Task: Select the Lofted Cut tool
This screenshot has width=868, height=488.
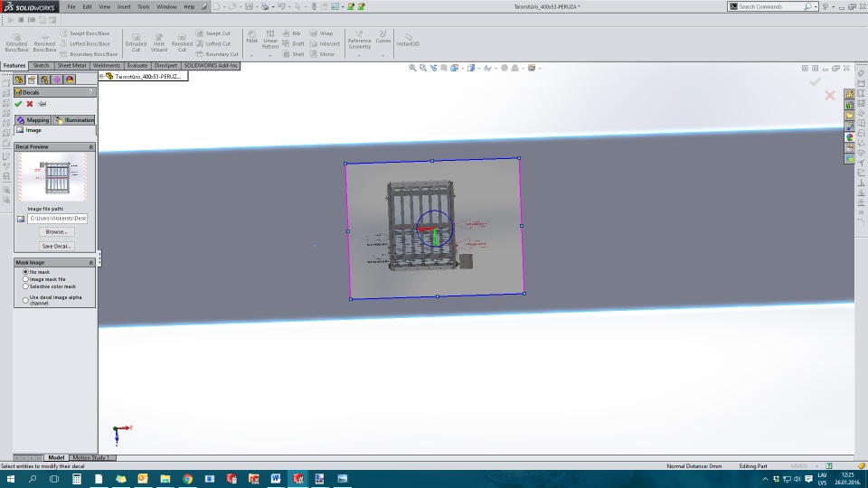Action: click(213, 43)
